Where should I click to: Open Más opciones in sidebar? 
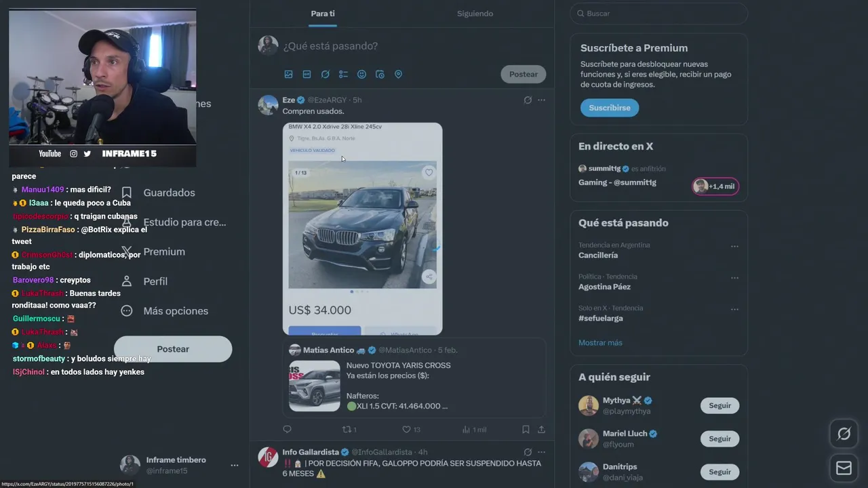tap(165, 311)
